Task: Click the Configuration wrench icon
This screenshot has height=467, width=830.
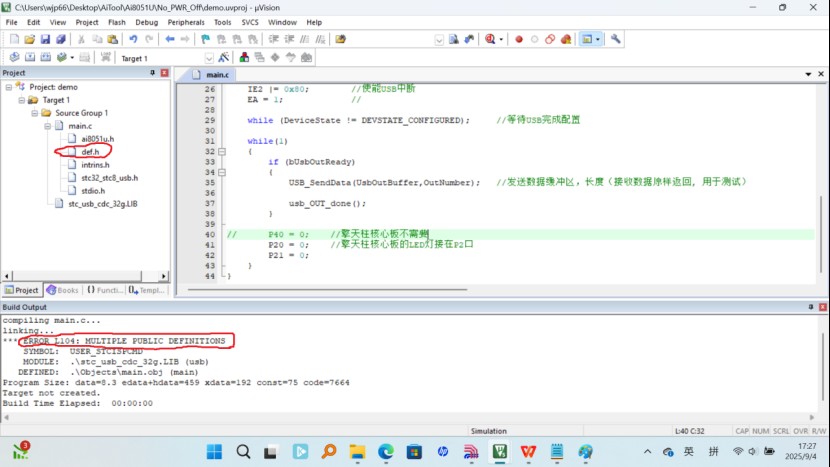Action: point(616,39)
